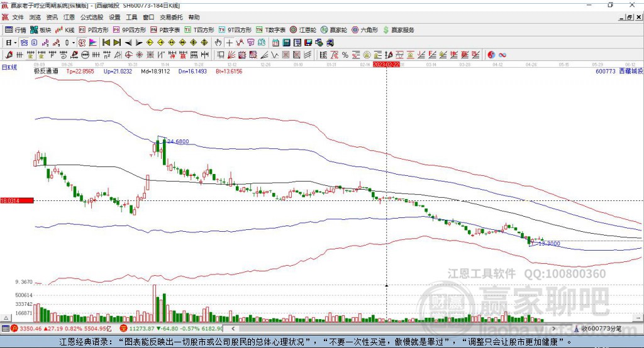Click the zigzag wave line tool
The width and height of the screenshot is (644, 348).
[x=274, y=55]
